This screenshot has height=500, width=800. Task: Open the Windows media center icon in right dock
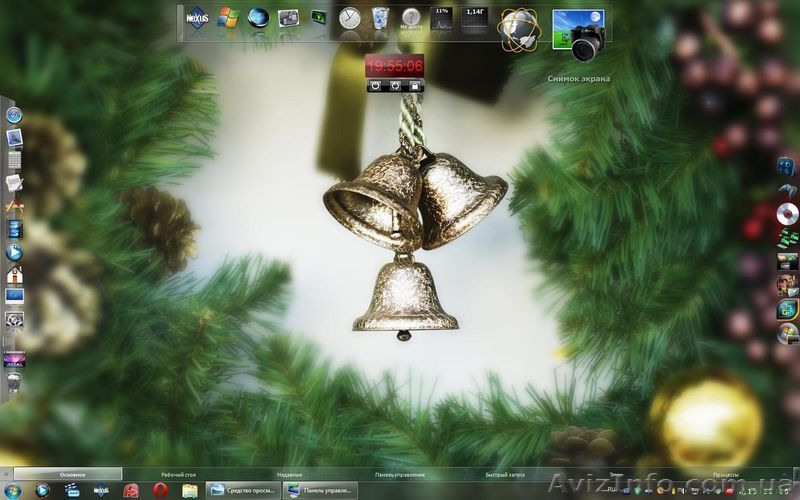[x=788, y=309]
